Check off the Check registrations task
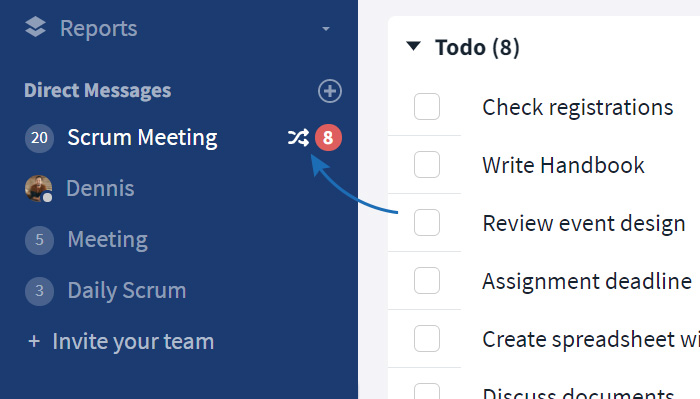The width and height of the screenshot is (700, 399). pyautogui.click(x=427, y=107)
